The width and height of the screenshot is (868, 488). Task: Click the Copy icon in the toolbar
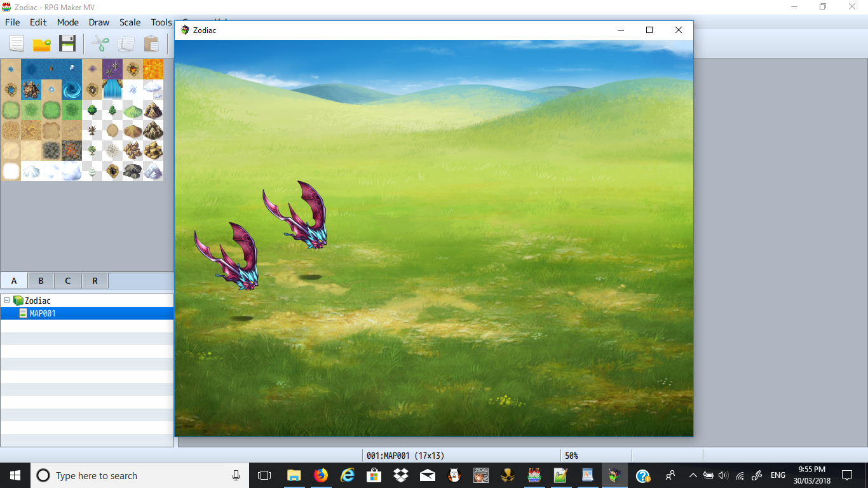pos(126,44)
